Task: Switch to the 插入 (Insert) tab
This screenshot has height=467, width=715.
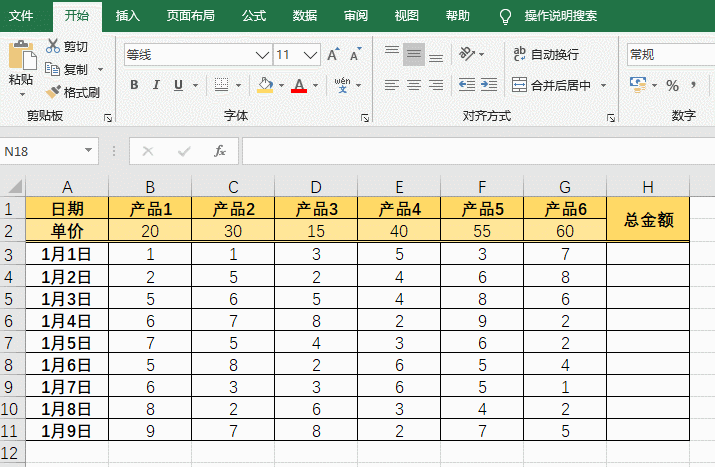Action: click(x=128, y=16)
